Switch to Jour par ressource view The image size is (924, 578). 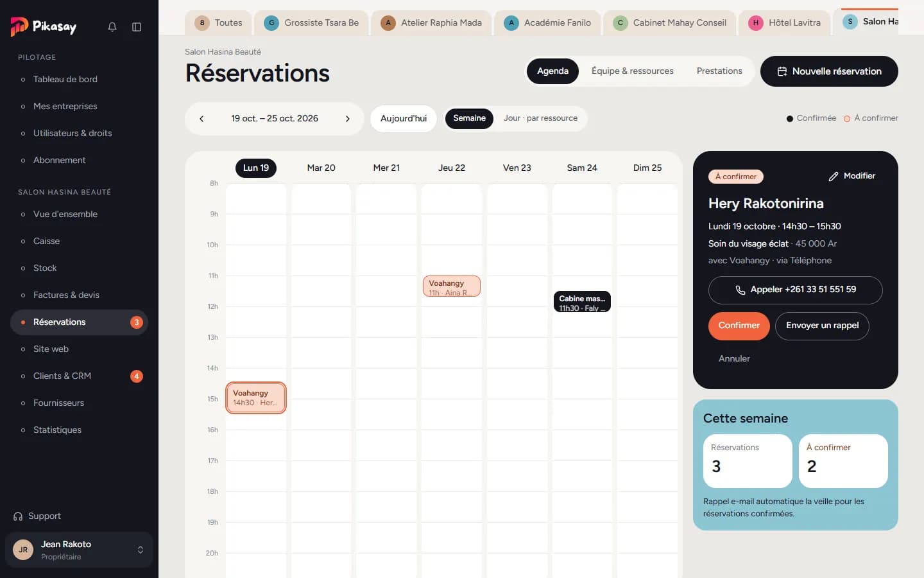point(540,118)
